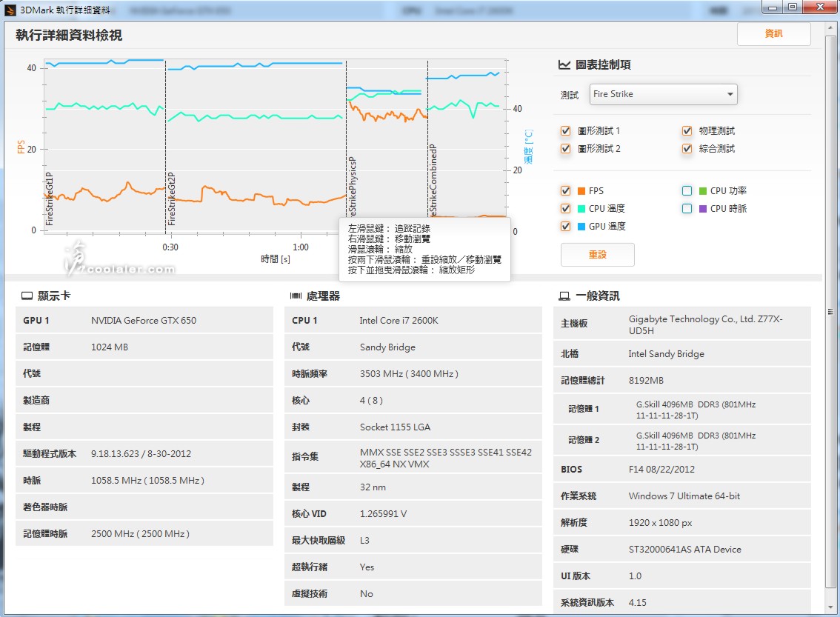Click the 顯示卡 section heading

[x=53, y=296]
